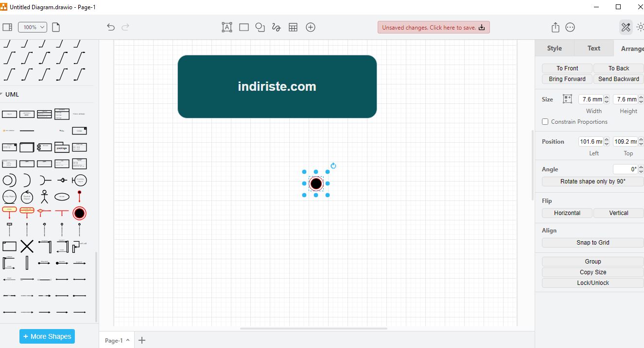Click the unsaved changes save banner
The width and height of the screenshot is (644, 348).
pos(434,27)
